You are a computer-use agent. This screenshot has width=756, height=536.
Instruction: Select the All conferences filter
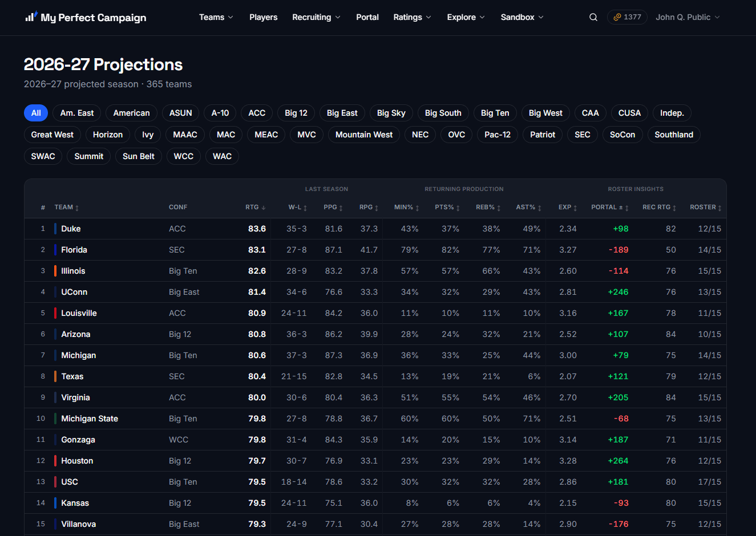coord(36,113)
